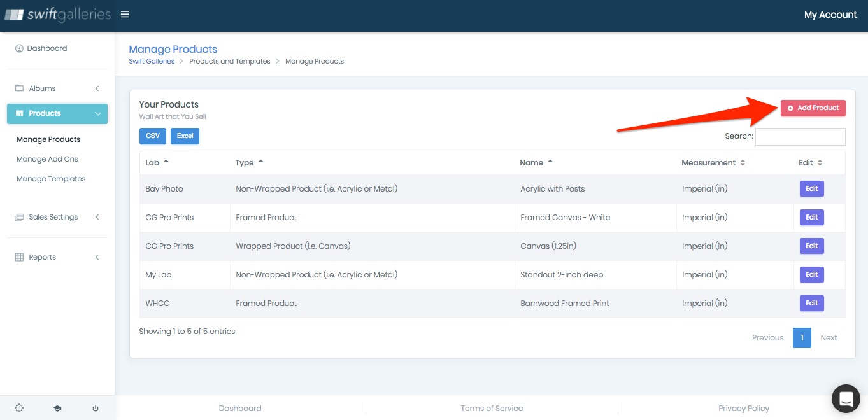
Task: Edit the Acrylic with Posts product
Action: click(812, 188)
